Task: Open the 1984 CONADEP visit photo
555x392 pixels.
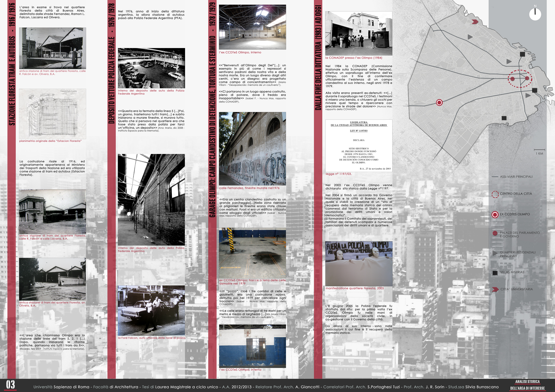Action: click(x=359, y=33)
